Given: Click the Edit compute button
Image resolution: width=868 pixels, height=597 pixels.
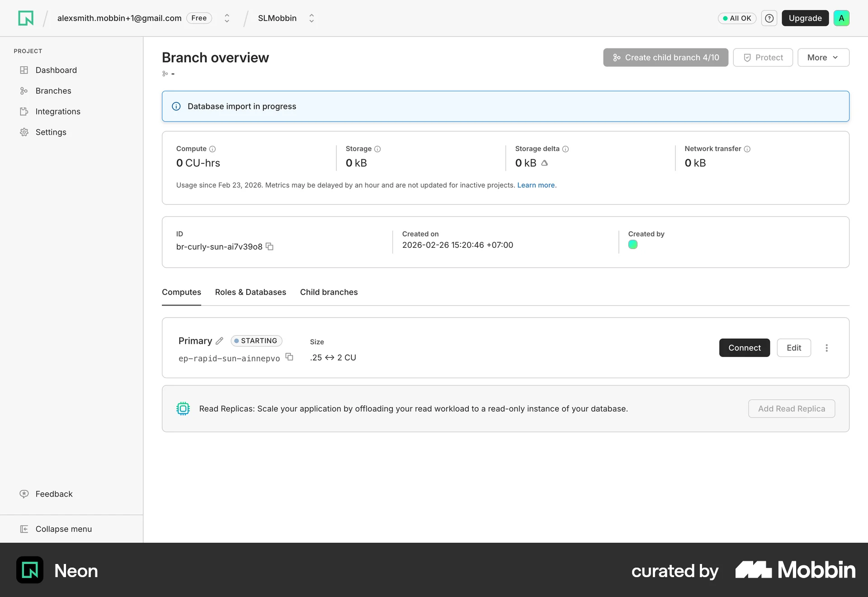Looking at the screenshot, I should click(x=793, y=348).
